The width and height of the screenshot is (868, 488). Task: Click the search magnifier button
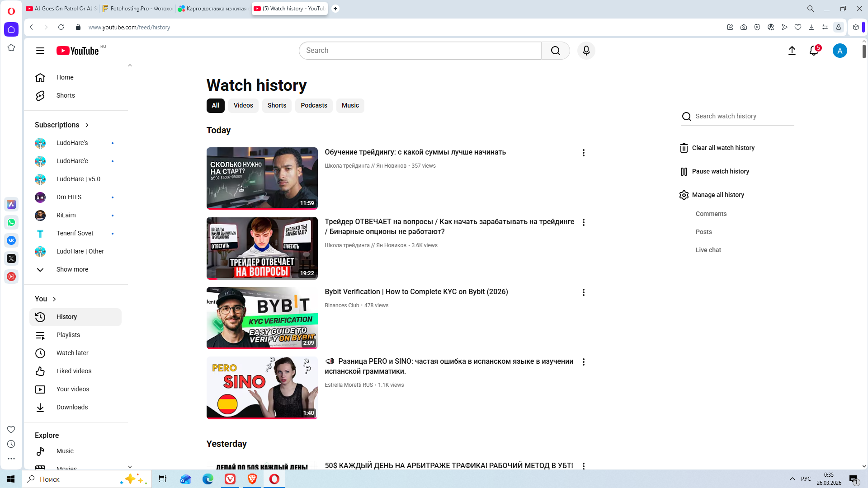click(555, 51)
